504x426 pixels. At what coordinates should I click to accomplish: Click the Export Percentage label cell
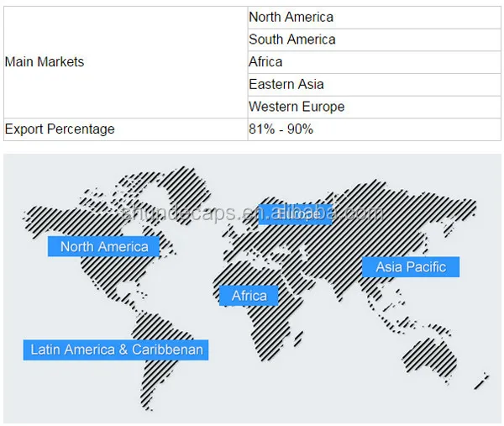click(x=126, y=129)
